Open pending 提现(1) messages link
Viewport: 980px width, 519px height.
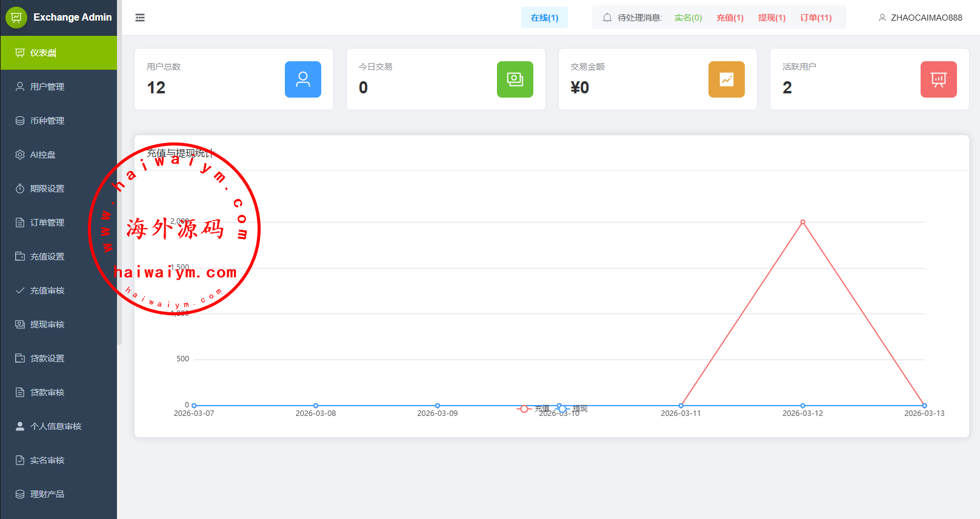click(772, 18)
